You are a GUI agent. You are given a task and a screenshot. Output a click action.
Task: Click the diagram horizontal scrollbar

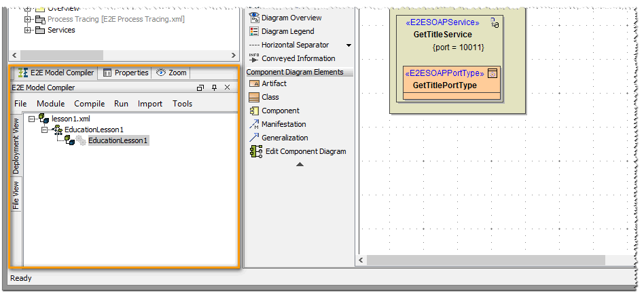coord(486,260)
